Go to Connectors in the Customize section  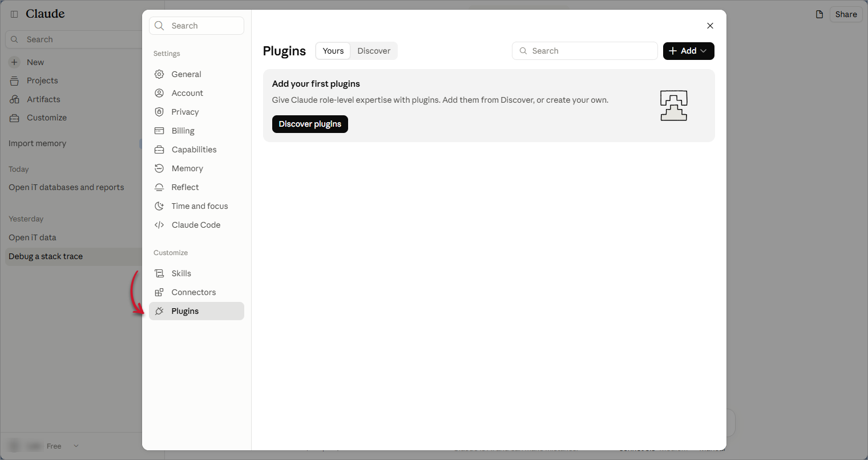(196, 292)
